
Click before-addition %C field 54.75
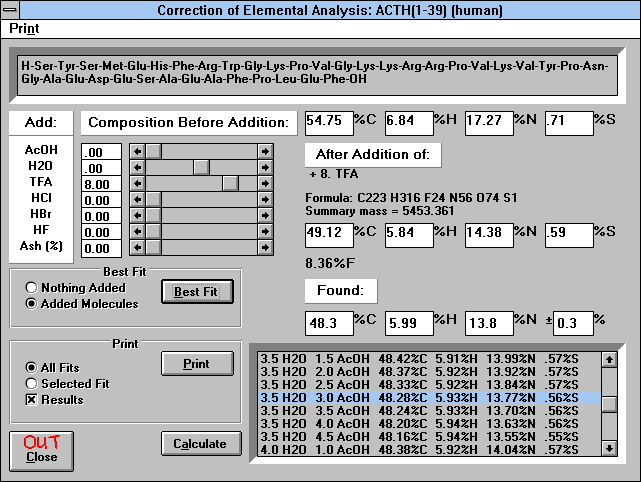(329, 123)
